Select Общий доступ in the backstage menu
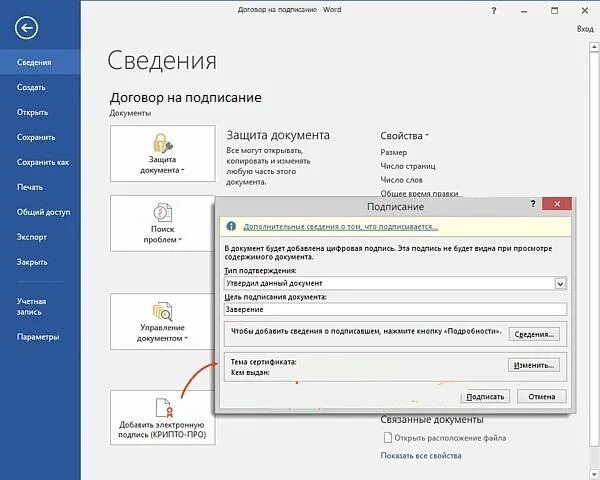This screenshot has height=480, width=600. point(44,212)
